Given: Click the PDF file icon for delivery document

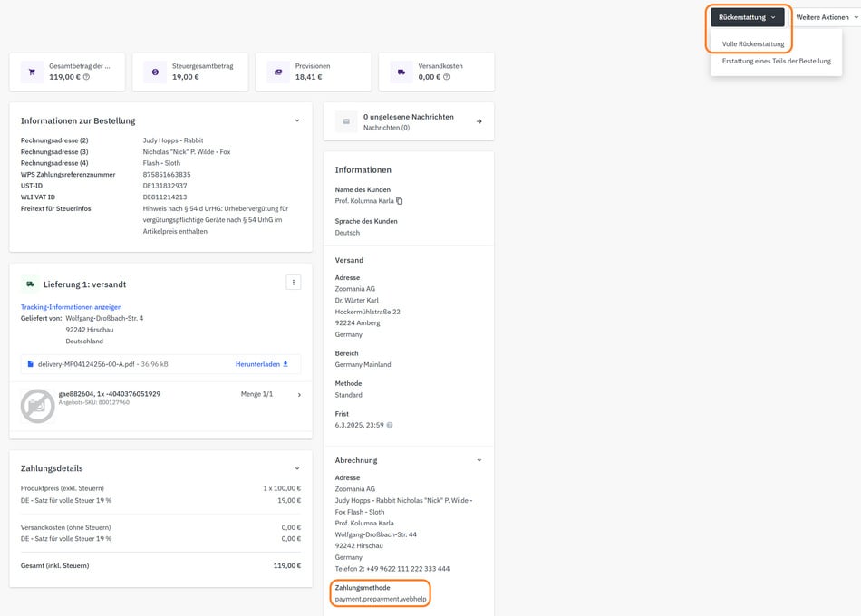Looking at the screenshot, I should 30,364.
